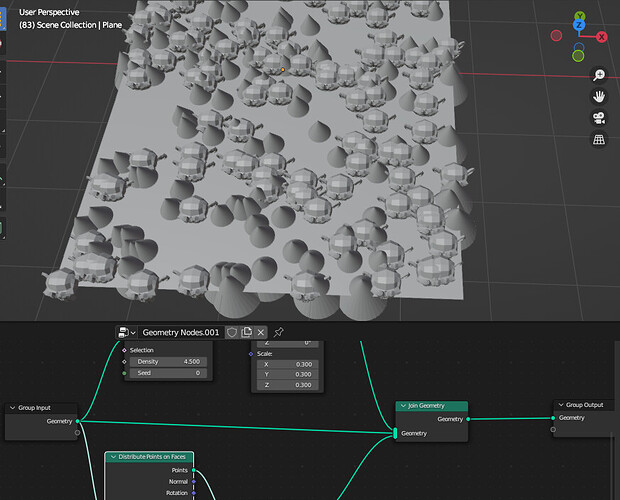Click the Density input socket

tap(124, 362)
